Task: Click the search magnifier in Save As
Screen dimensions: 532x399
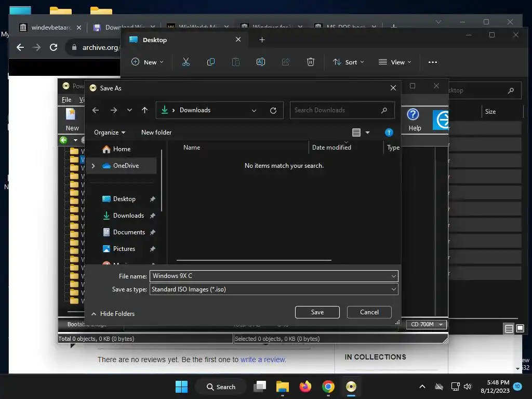Action: coord(384,110)
